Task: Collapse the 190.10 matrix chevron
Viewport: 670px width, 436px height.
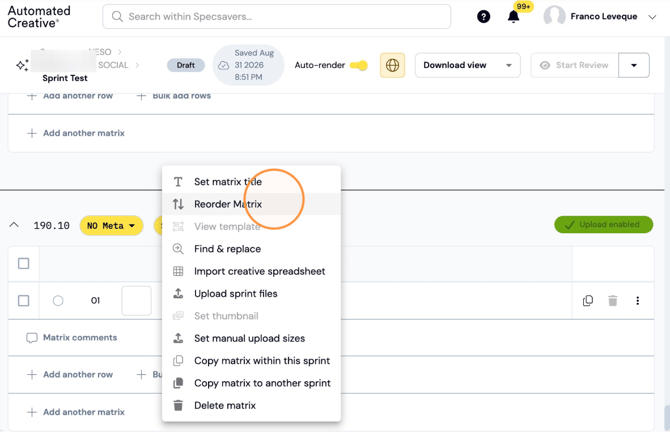Action: click(x=14, y=225)
